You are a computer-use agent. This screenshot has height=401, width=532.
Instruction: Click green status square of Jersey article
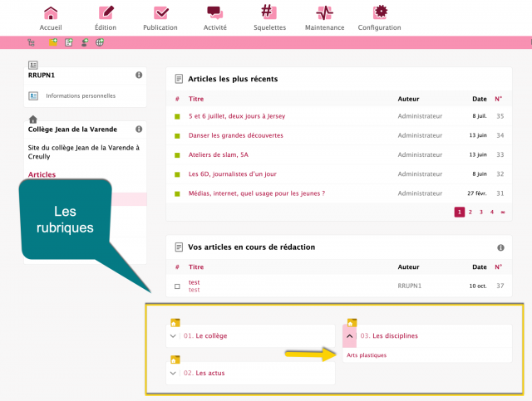tap(177, 116)
